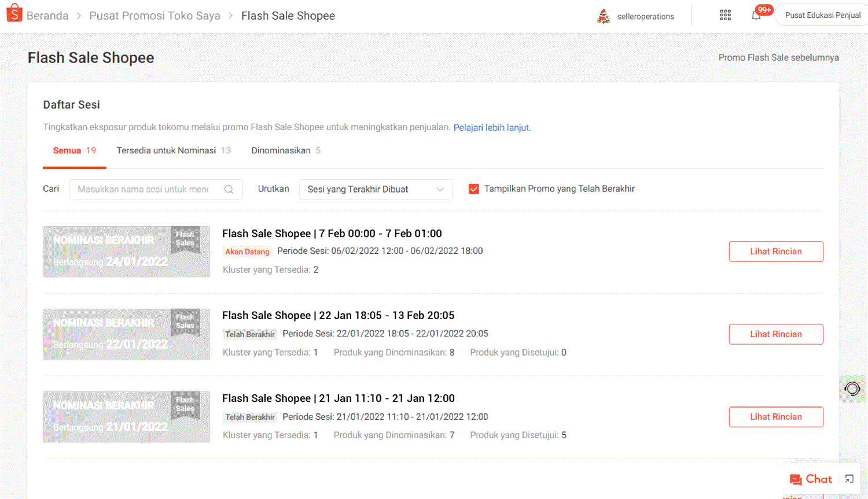Viewport: 868px width, 499px height.
Task: Go to Beranda via breadcrumb
Action: coord(47,16)
